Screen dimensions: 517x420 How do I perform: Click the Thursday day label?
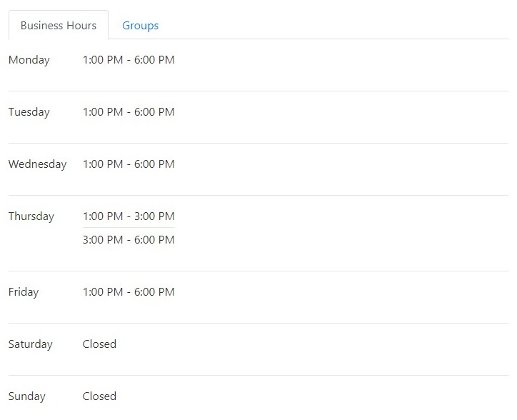[31, 216]
